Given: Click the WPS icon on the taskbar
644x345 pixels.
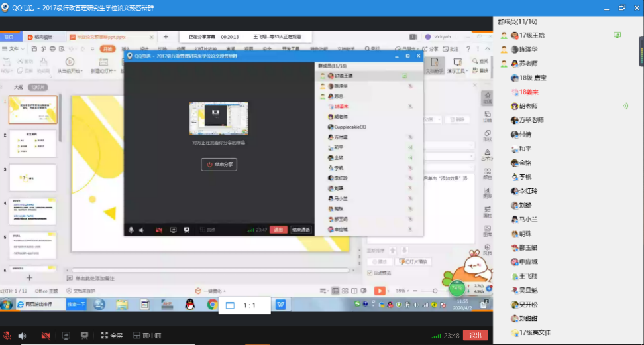Looking at the screenshot, I should pyautogui.click(x=281, y=305).
